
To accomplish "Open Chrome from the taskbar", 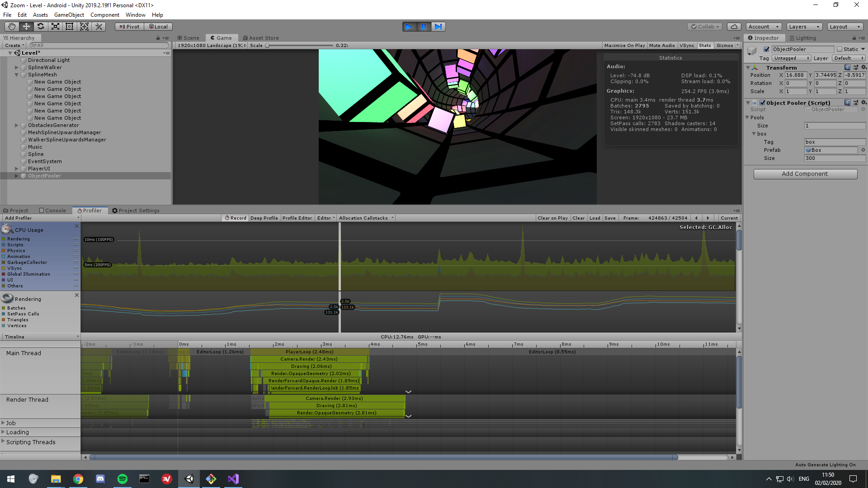I will click(78, 479).
